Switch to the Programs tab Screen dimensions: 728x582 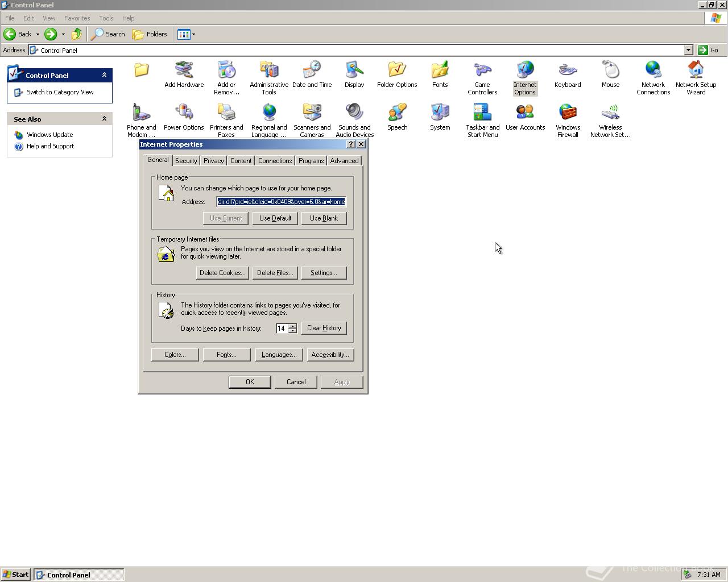click(x=311, y=161)
